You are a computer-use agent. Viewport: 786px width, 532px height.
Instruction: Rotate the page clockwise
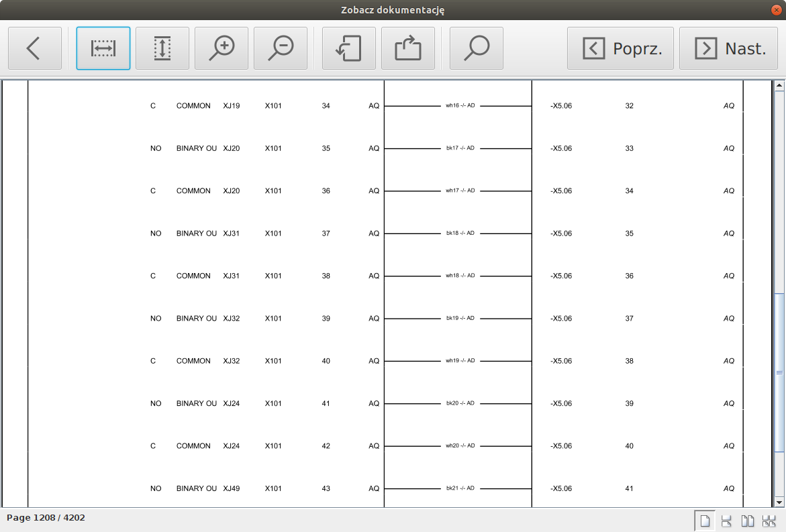point(408,48)
